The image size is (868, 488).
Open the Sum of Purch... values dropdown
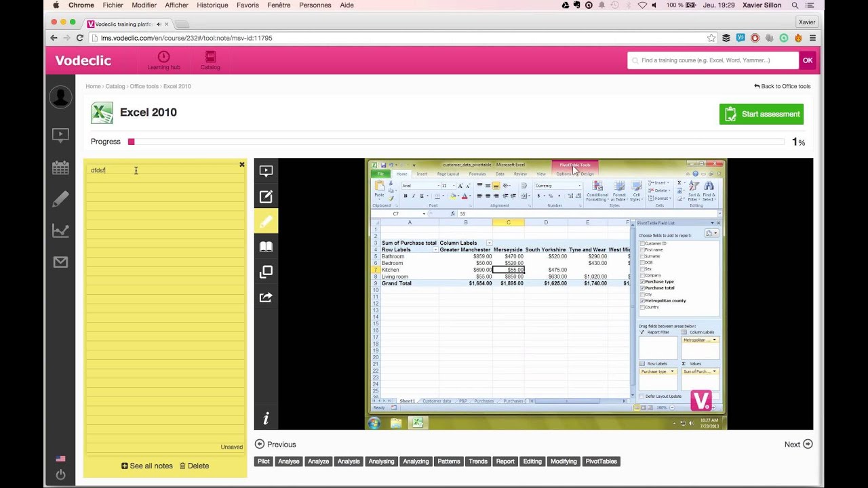pos(714,371)
